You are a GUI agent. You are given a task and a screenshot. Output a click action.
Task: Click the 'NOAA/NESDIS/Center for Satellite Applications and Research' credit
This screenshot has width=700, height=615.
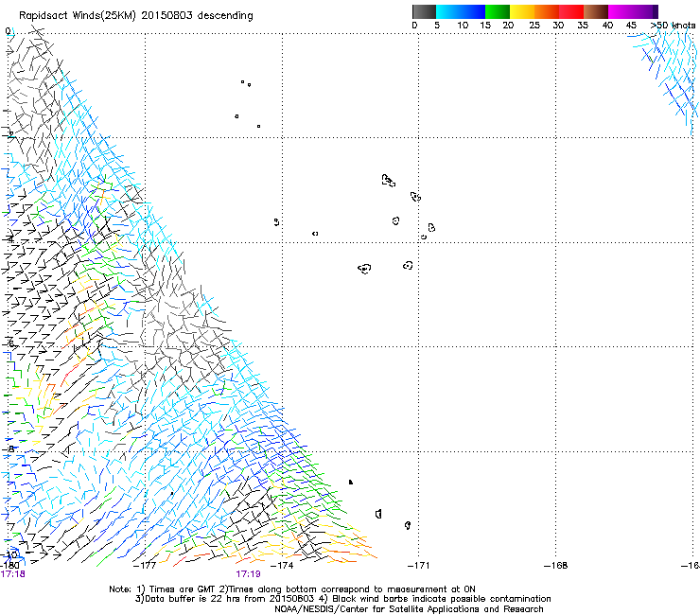pos(409,609)
